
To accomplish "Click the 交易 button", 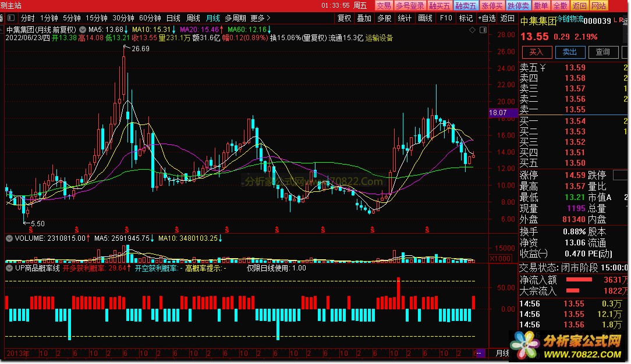I will point(384,6).
